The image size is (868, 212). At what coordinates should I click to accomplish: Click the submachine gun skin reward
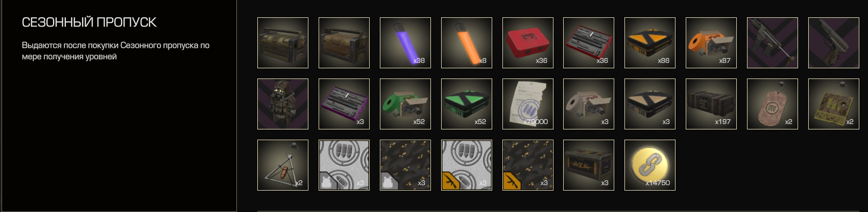tap(773, 43)
